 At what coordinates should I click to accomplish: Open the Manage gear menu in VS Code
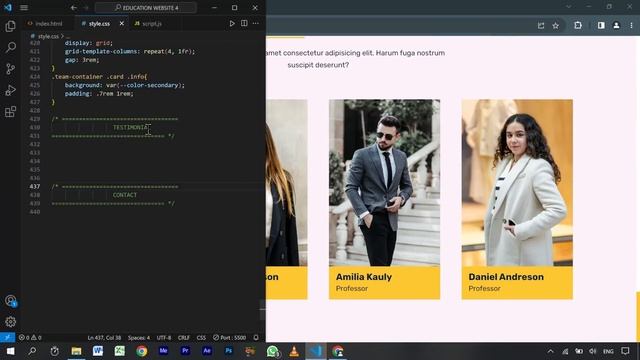pyautogui.click(x=10, y=322)
